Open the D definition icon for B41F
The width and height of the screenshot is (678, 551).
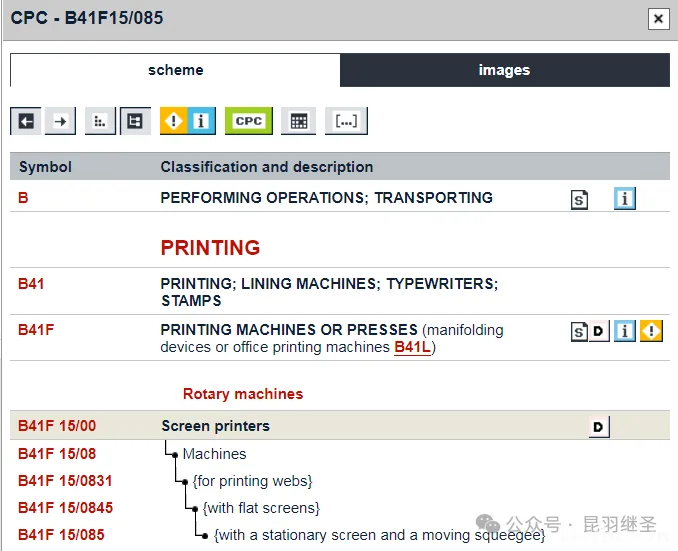[x=599, y=331]
